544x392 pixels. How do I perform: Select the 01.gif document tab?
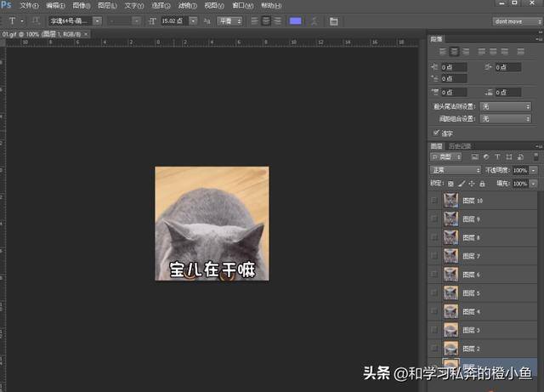point(42,34)
